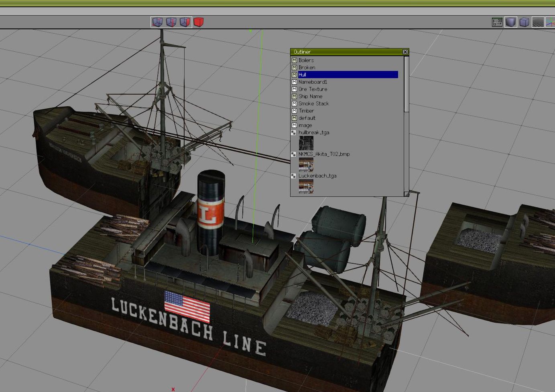This screenshot has height=392, width=555.
Task: Toggle orthographic perspective cube icon
Action: click(525, 22)
